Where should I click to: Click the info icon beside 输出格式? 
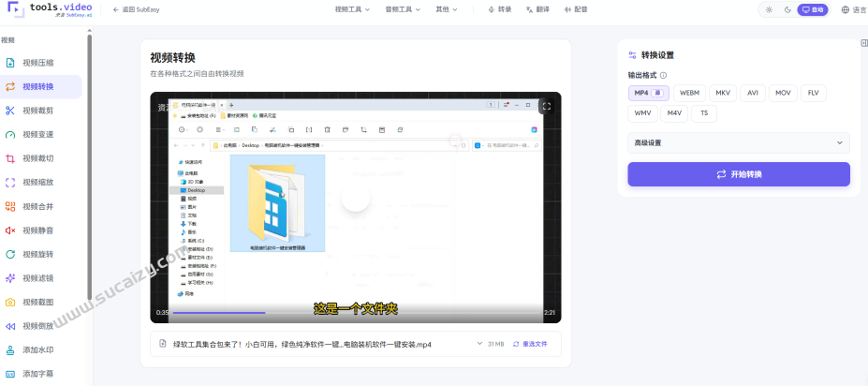click(x=663, y=75)
